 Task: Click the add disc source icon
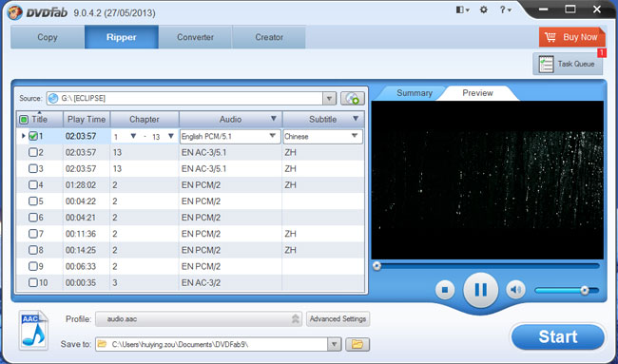353,99
